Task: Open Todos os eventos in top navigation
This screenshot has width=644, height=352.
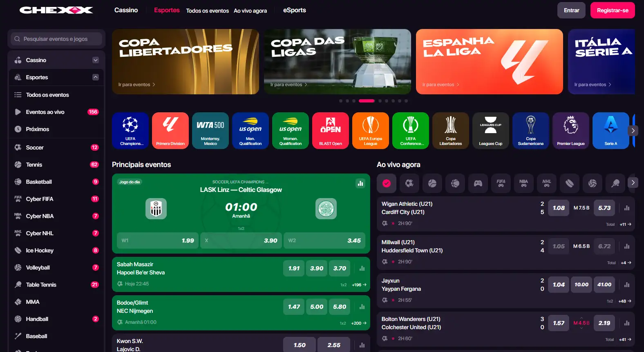Action: tap(207, 11)
